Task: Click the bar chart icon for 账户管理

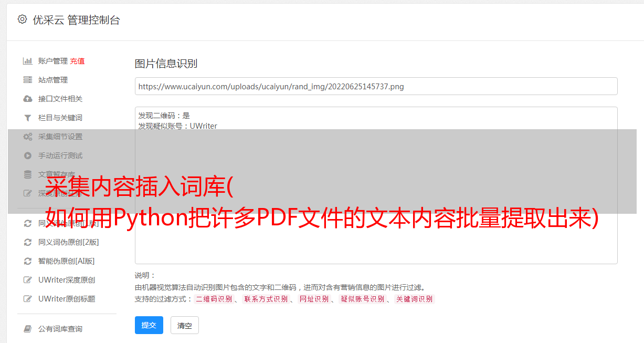Action: [28, 61]
